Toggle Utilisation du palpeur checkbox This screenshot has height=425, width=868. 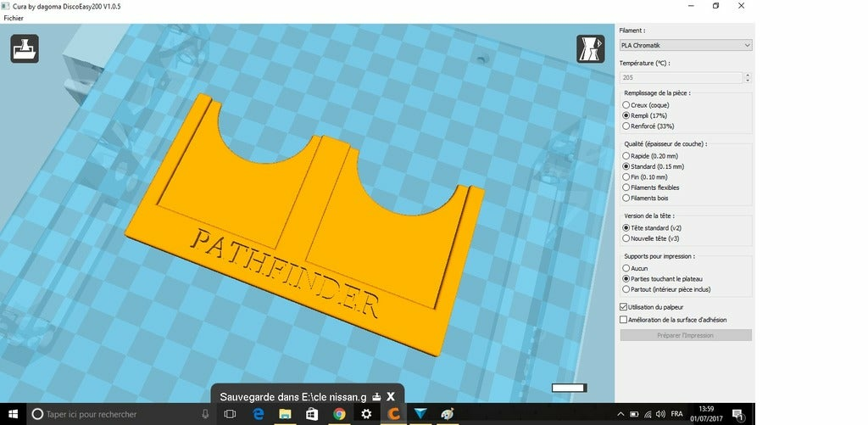click(623, 307)
